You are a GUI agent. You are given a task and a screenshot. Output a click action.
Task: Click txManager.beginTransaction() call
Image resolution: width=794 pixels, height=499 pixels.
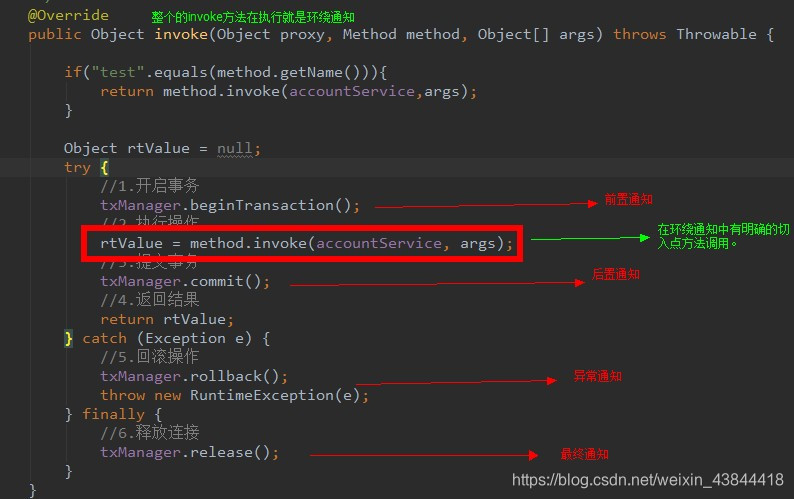tap(230, 205)
